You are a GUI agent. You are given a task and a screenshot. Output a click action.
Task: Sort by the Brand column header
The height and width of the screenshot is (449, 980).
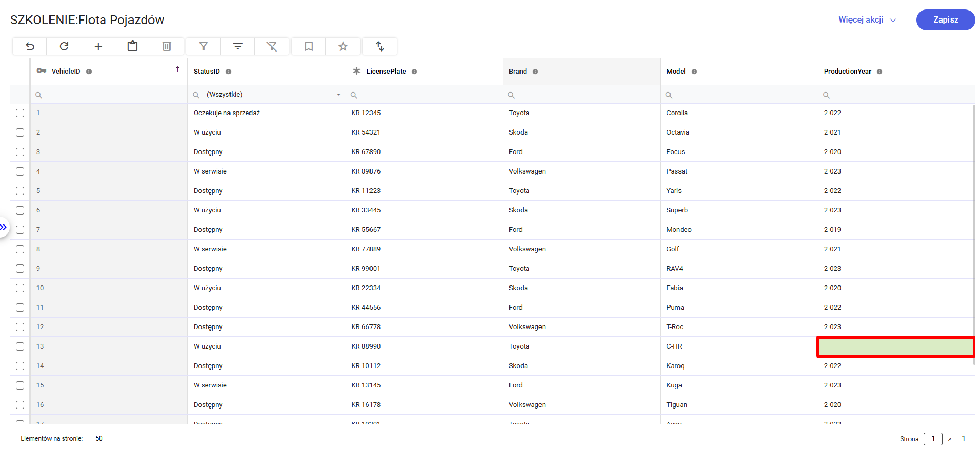point(518,72)
